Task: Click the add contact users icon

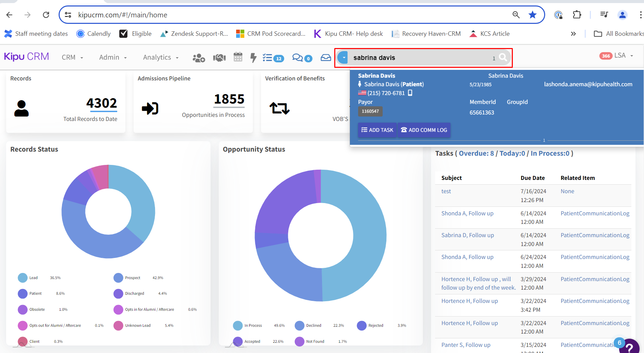Action: tap(199, 58)
